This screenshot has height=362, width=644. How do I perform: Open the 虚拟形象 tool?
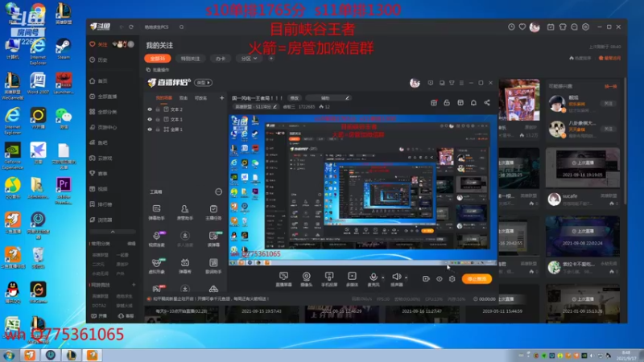point(156,265)
